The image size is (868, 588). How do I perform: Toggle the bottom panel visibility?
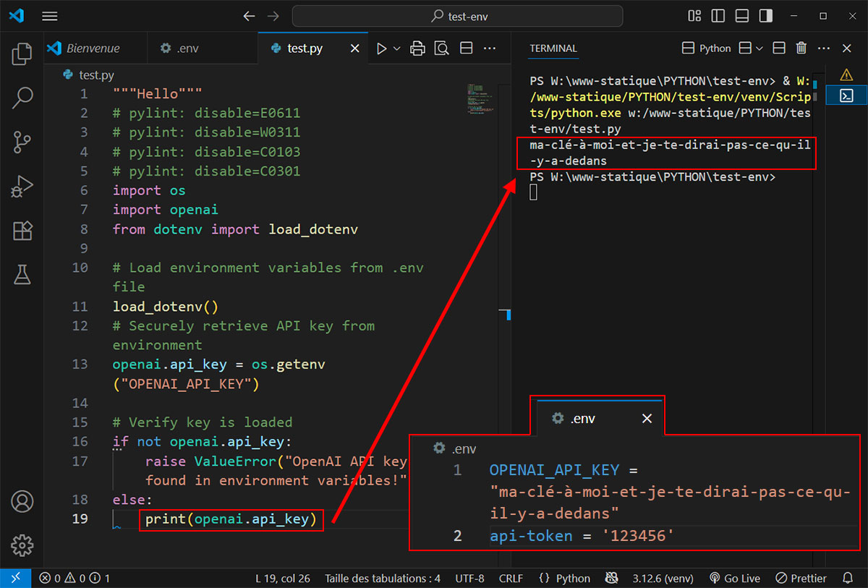tap(741, 16)
